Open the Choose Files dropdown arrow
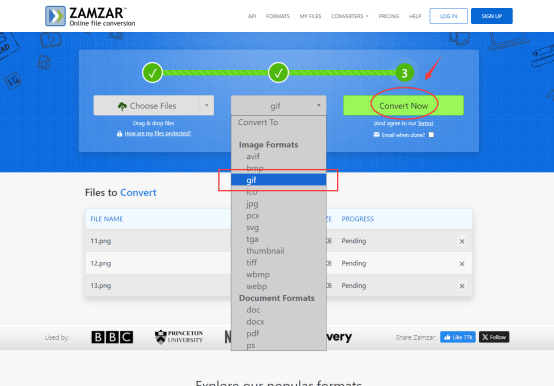 pyautogui.click(x=207, y=105)
